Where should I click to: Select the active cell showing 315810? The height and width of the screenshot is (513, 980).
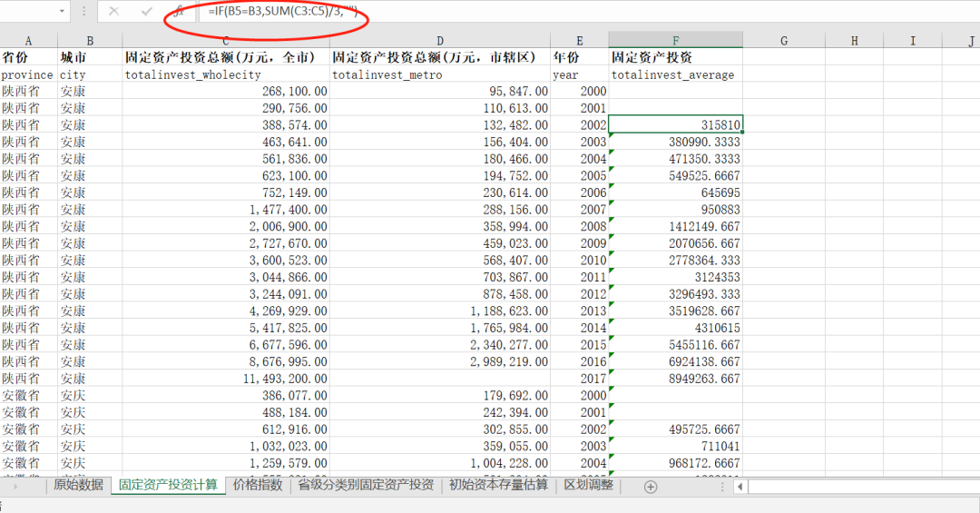pyautogui.click(x=676, y=125)
